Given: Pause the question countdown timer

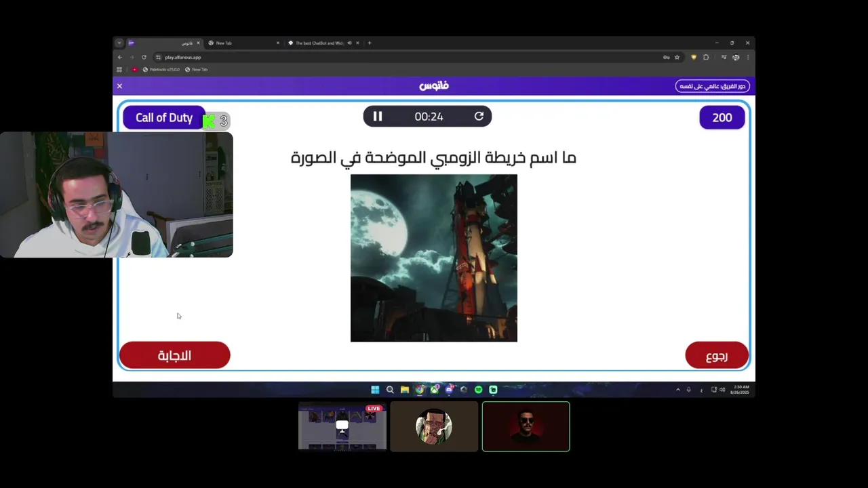Looking at the screenshot, I should 378,117.
